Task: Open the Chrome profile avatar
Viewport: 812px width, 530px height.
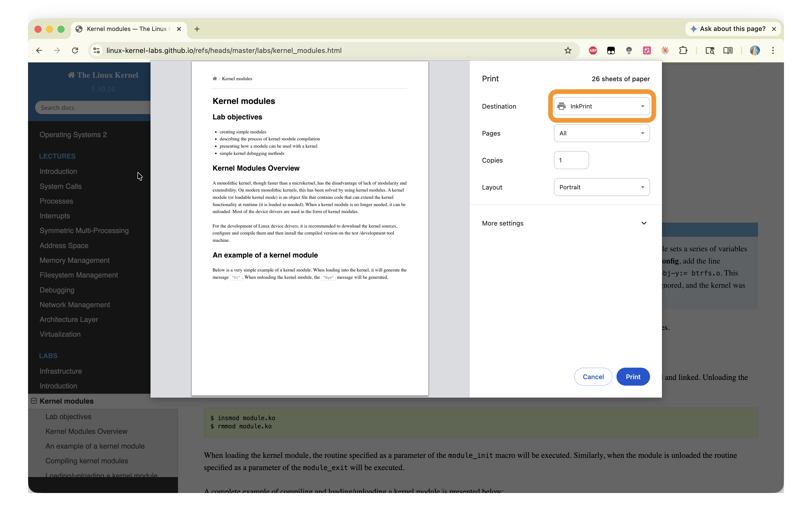Action: (x=755, y=50)
